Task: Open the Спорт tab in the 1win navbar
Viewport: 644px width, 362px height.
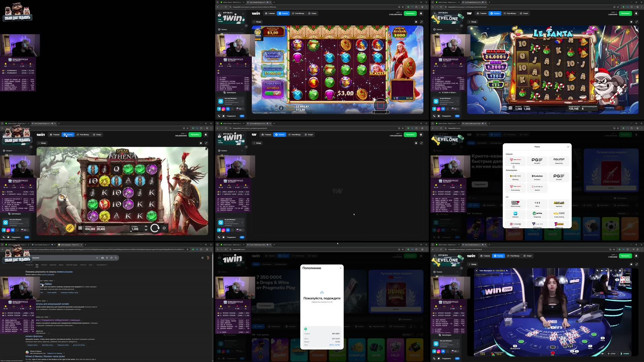Action: point(313,13)
